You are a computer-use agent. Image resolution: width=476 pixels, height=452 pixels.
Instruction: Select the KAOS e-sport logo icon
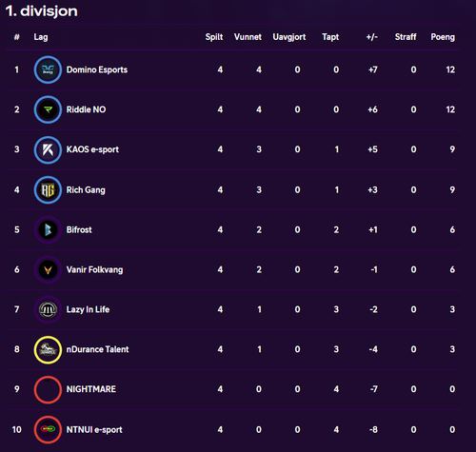48,149
